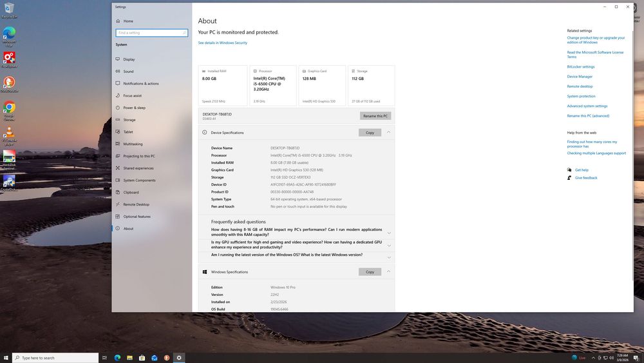The width and height of the screenshot is (644, 363).
Task: Open Device Manager link
Action: click(x=580, y=77)
